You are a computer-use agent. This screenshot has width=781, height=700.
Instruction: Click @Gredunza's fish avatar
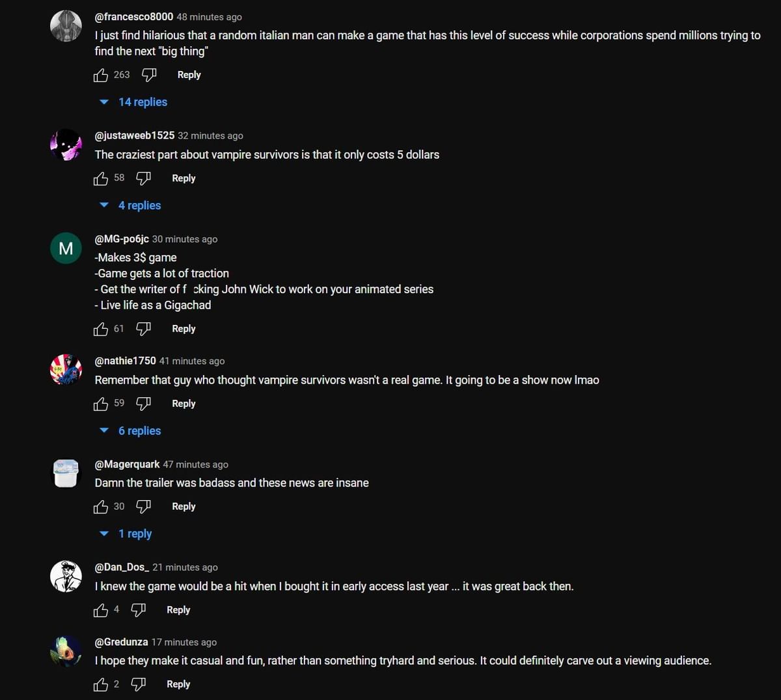pyautogui.click(x=66, y=651)
